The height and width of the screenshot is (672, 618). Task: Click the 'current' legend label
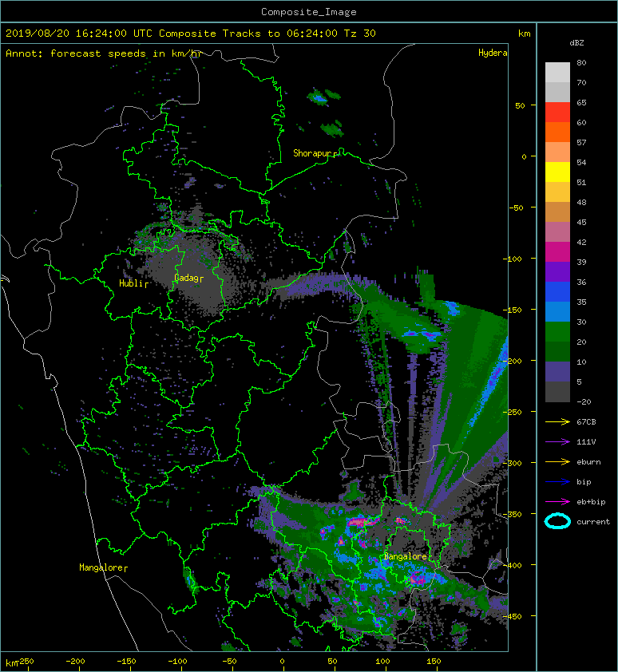(x=593, y=522)
